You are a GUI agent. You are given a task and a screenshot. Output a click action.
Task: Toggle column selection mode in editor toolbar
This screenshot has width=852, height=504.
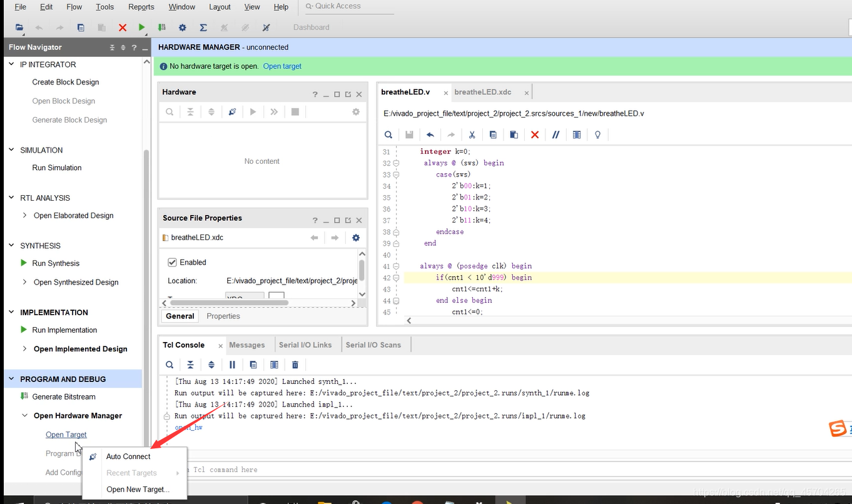(x=577, y=134)
